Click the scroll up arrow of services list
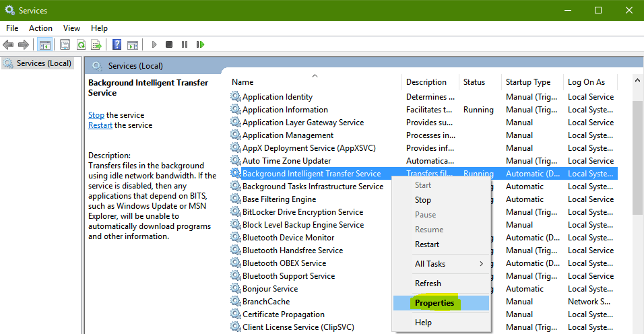 pos(637,81)
